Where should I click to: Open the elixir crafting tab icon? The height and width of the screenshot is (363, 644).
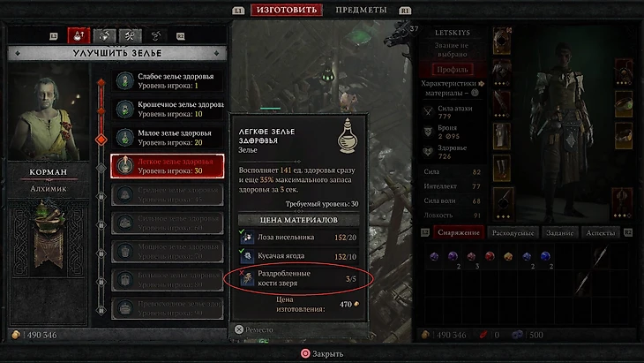(x=104, y=36)
